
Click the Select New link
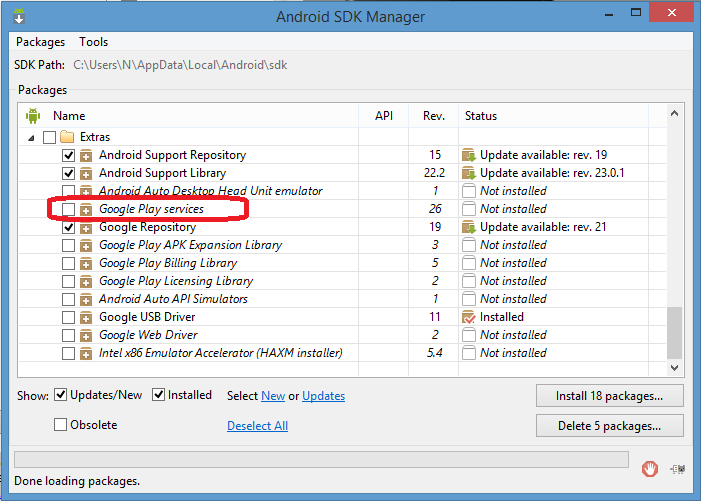coord(273,396)
